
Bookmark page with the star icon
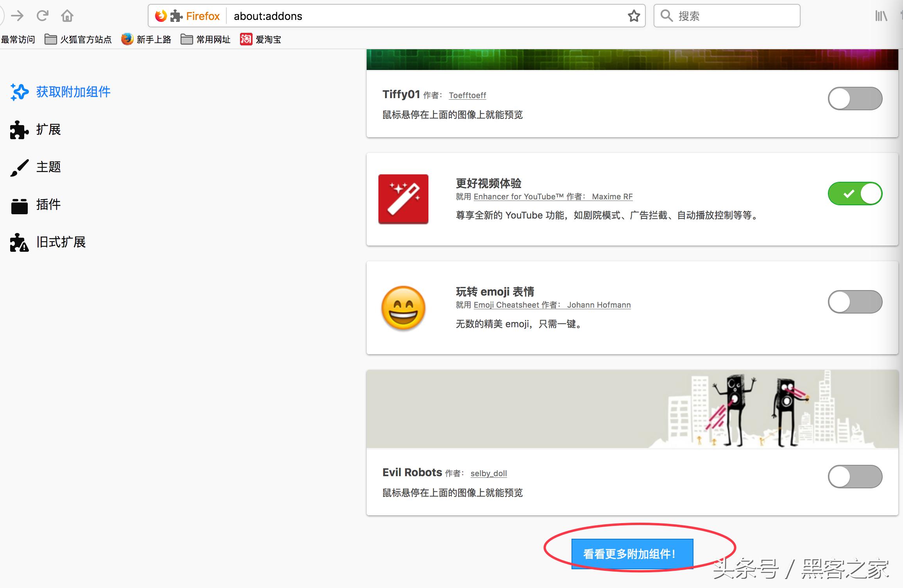(x=634, y=16)
